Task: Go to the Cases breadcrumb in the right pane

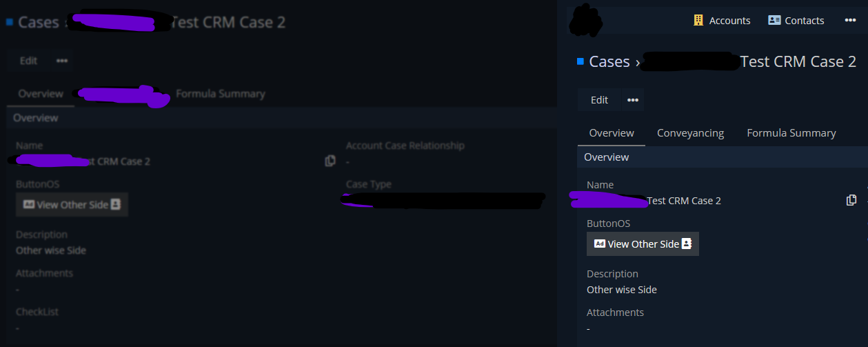Action: pyautogui.click(x=609, y=61)
